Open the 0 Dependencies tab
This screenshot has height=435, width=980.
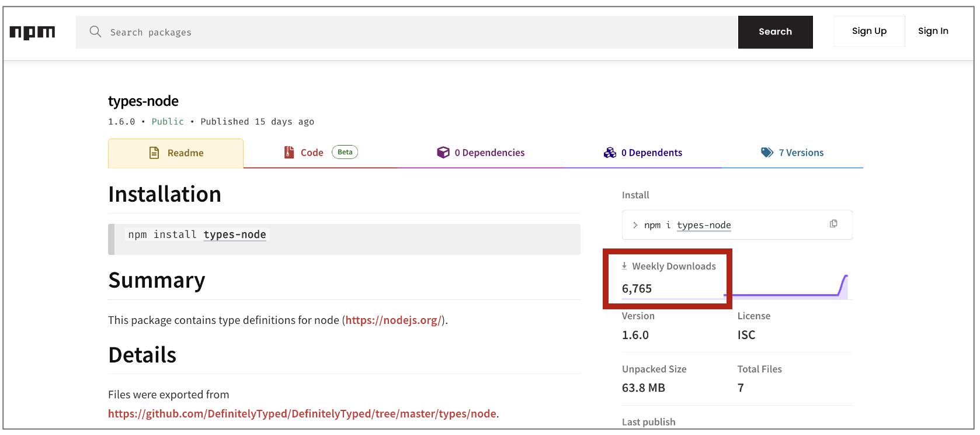481,153
